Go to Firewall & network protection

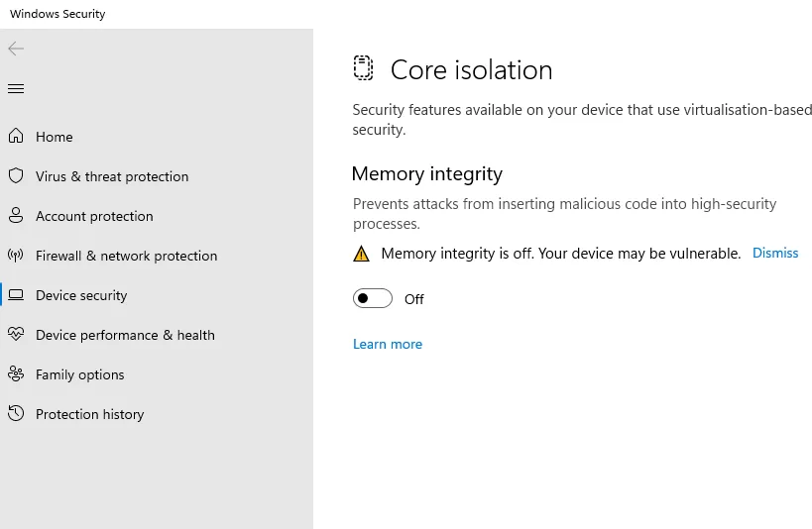(x=126, y=256)
